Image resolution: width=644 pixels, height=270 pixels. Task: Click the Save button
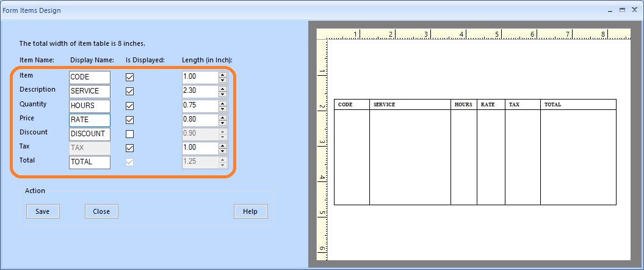[x=43, y=211]
